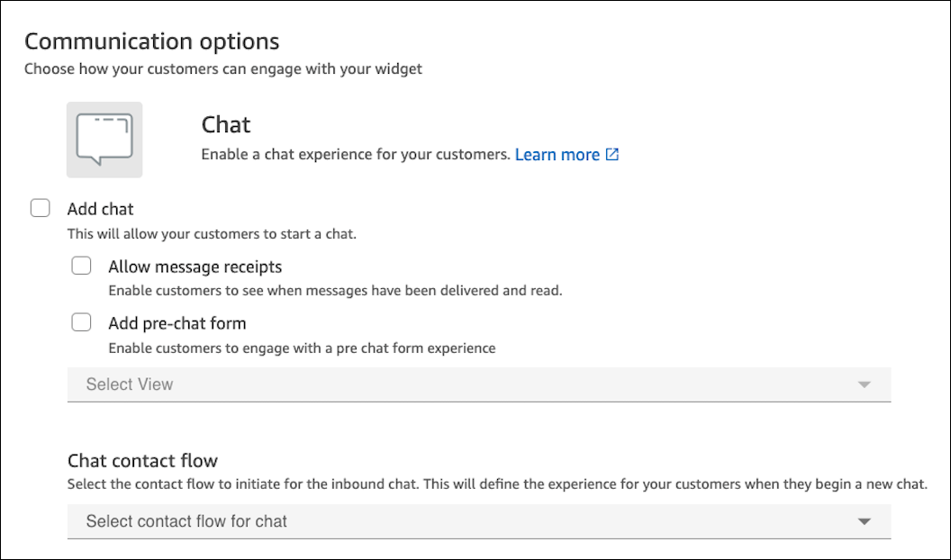The image size is (951, 560).
Task: Check the Allow message receipts option
Action: tap(81, 266)
